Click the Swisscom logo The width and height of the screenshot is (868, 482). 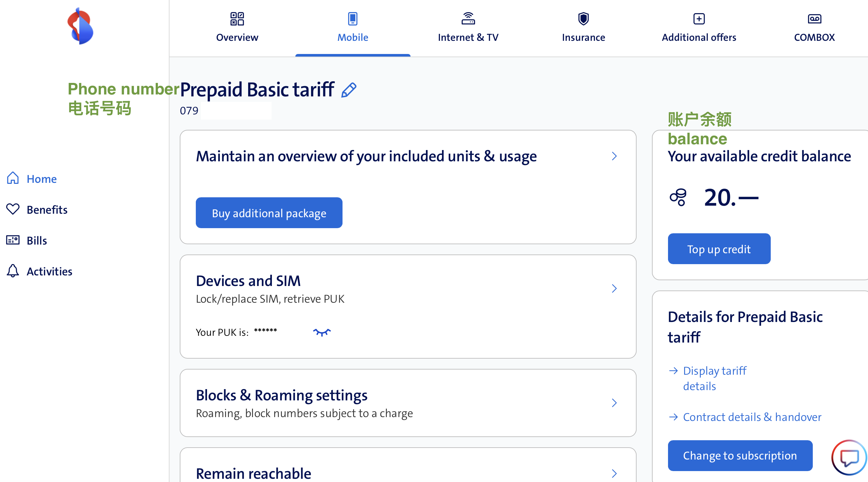click(x=80, y=26)
